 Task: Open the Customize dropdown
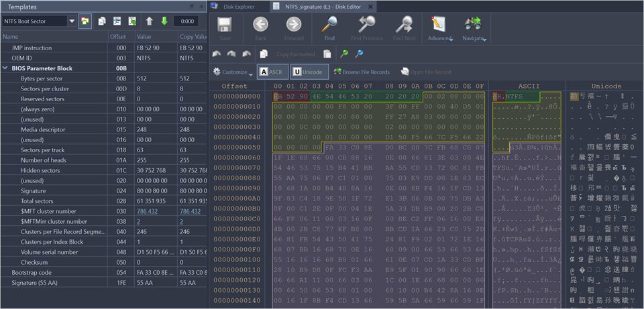click(x=232, y=72)
